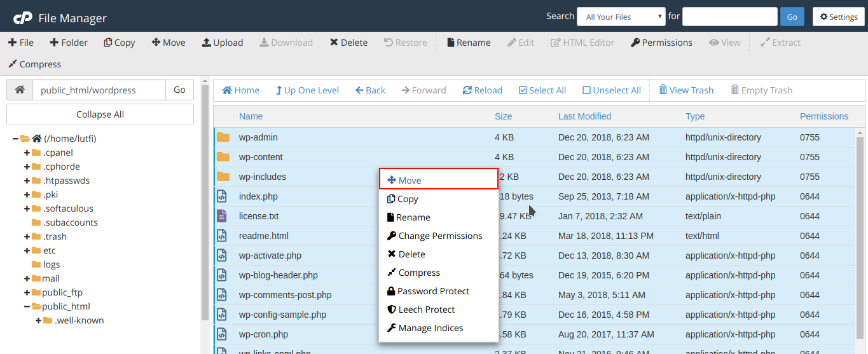
Task: Focus the search text field
Action: 730,17
